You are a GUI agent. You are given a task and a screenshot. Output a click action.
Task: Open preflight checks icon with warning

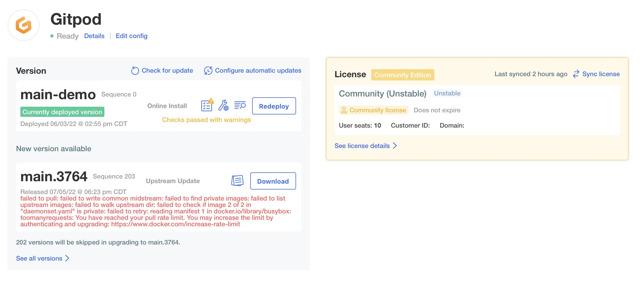click(207, 105)
